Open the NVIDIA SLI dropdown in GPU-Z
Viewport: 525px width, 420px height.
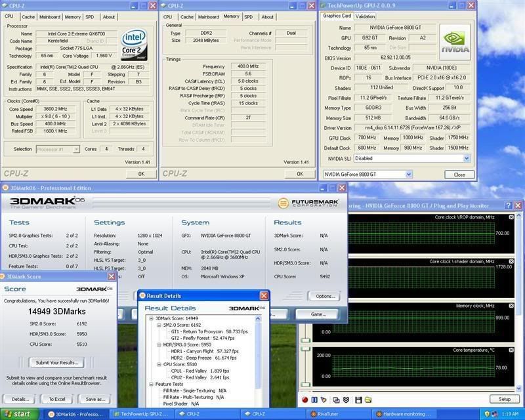click(x=467, y=158)
